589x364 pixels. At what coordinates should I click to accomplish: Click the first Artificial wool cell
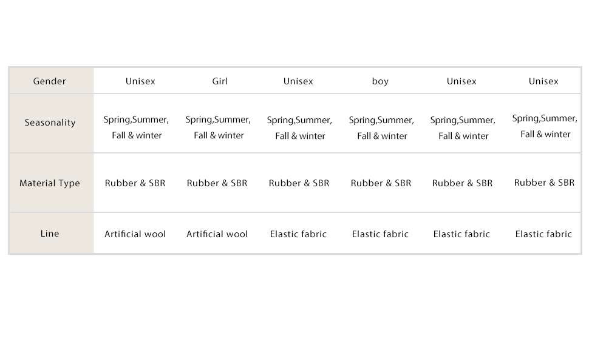(135, 234)
